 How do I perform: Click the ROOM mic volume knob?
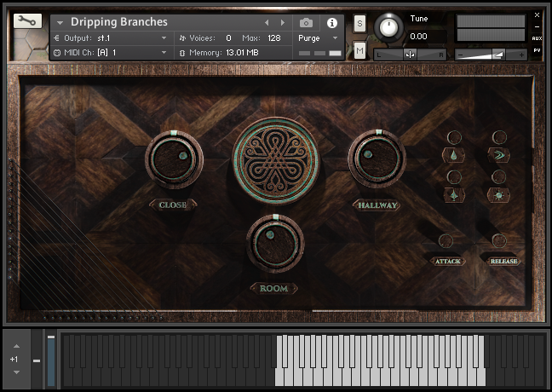(x=275, y=244)
